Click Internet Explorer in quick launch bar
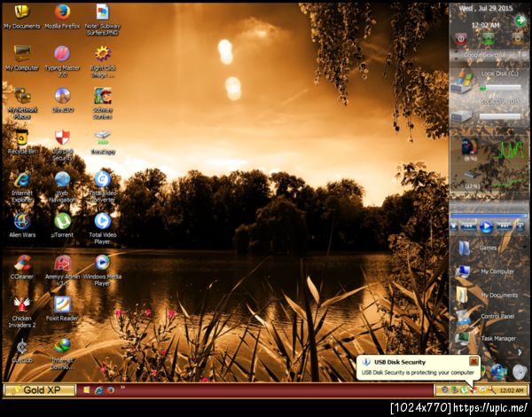 (98, 390)
